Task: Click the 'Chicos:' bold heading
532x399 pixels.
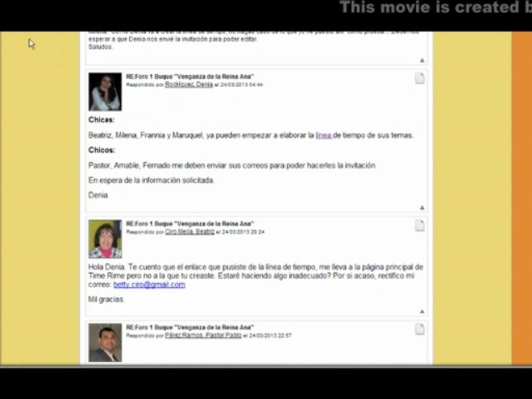Action: [x=102, y=150]
